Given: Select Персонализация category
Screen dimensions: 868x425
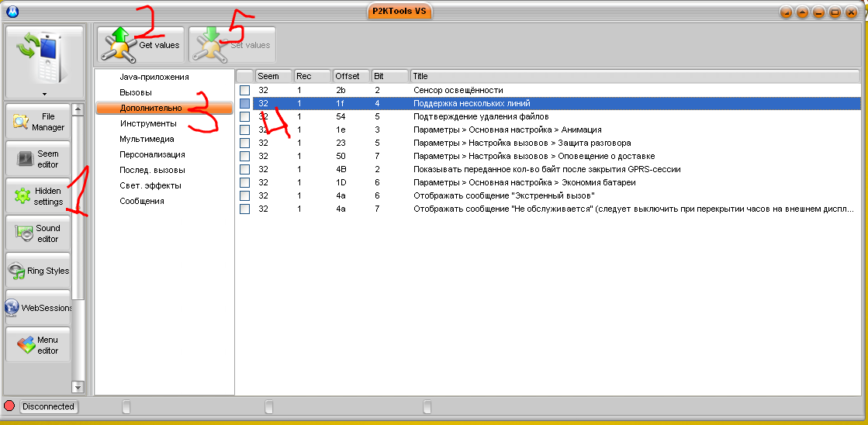Looking at the screenshot, I should coord(152,154).
